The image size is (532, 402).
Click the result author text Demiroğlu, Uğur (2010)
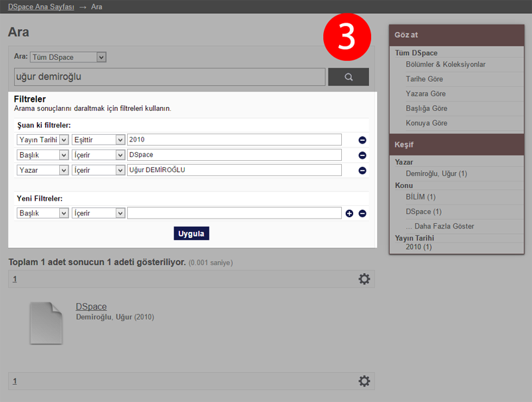[115, 317]
